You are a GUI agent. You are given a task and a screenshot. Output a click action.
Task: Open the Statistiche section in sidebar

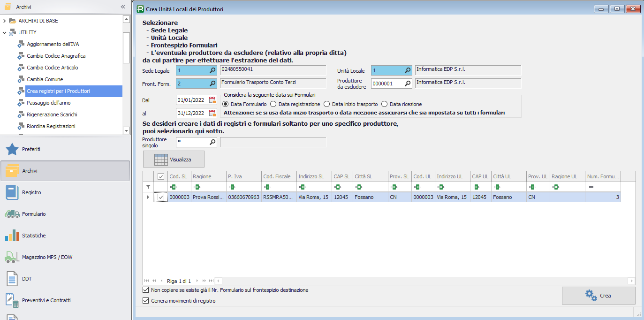[x=34, y=236]
